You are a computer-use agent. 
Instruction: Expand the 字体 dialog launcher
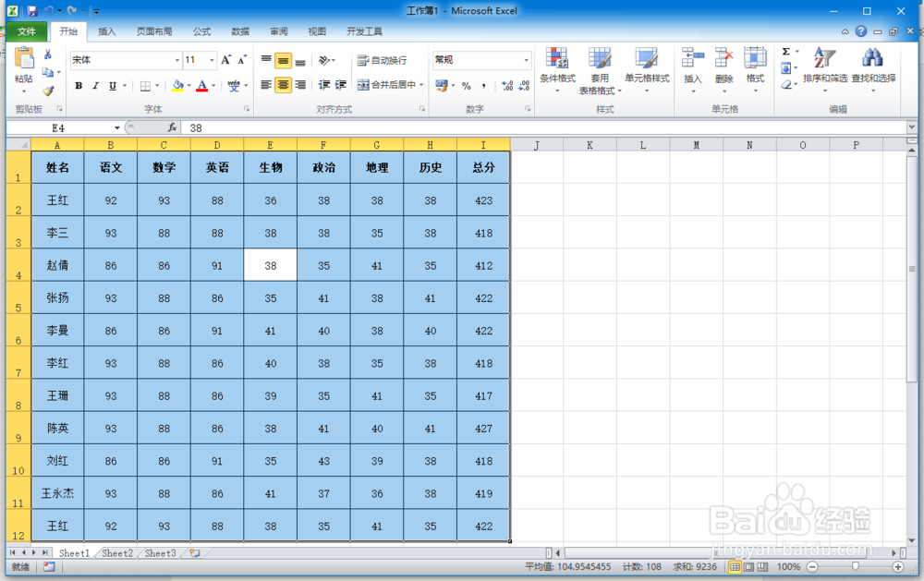click(x=247, y=108)
